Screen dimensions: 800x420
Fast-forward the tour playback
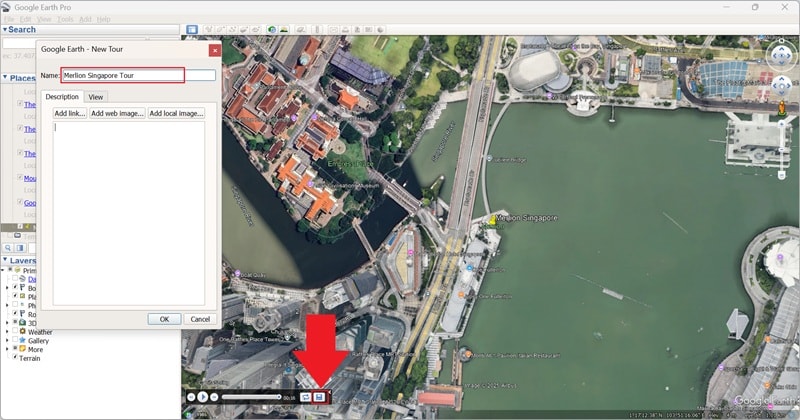pyautogui.click(x=214, y=397)
